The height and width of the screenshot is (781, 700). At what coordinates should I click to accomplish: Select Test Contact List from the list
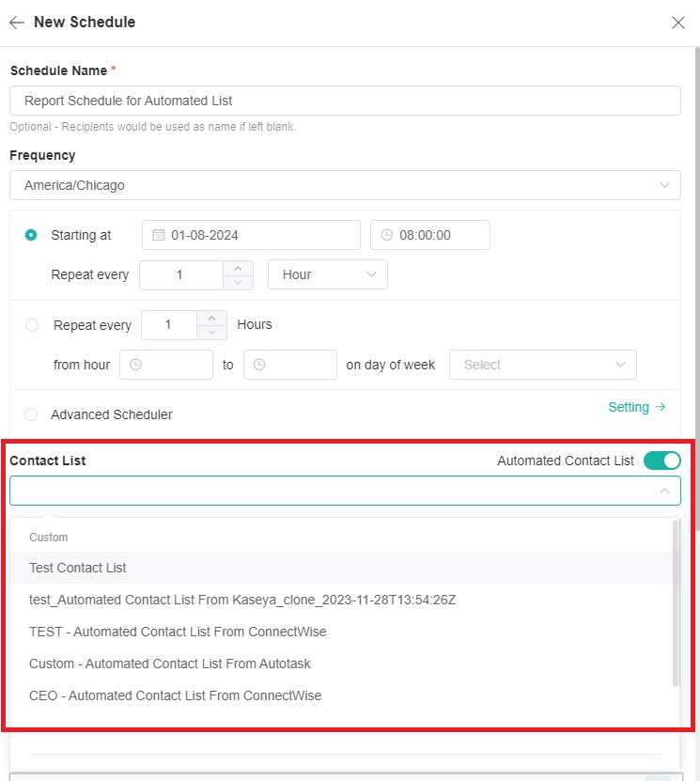pyautogui.click(x=78, y=568)
